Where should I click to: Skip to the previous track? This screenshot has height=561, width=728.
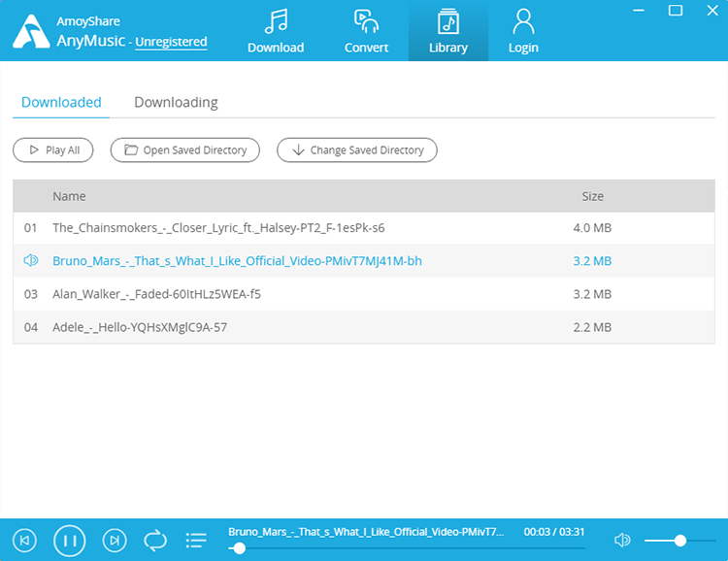tap(24, 541)
